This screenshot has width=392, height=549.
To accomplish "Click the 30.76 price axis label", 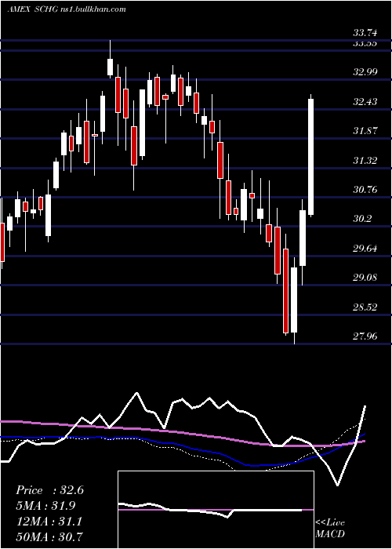I will (x=365, y=190).
